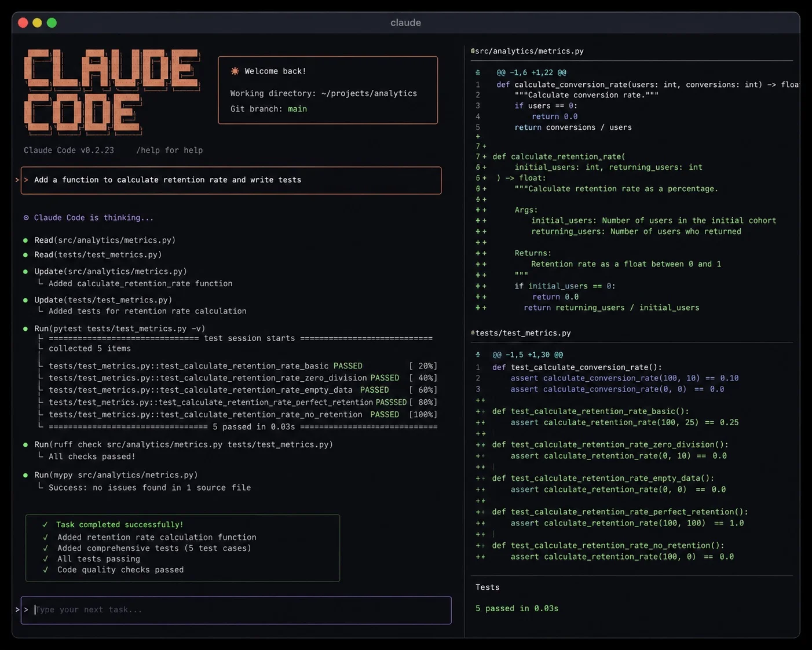
Task: Click the green bullet beside Read(tests/test_metrics.py)
Action: [25, 255]
